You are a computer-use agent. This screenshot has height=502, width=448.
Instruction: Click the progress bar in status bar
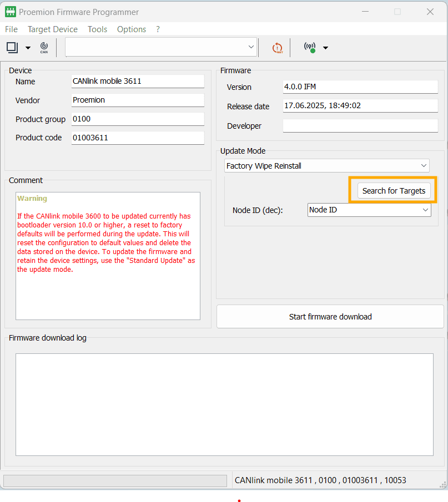115,480
